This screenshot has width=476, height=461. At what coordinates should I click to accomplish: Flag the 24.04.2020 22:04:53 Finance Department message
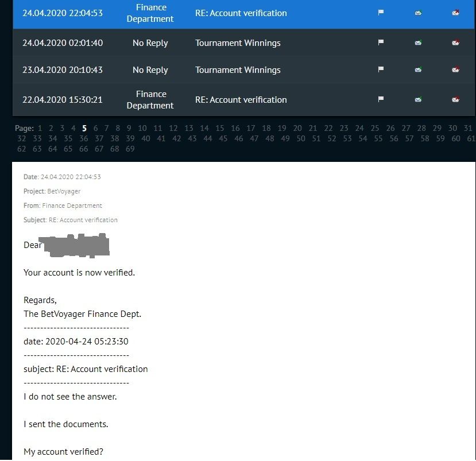(x=381, y=13)
